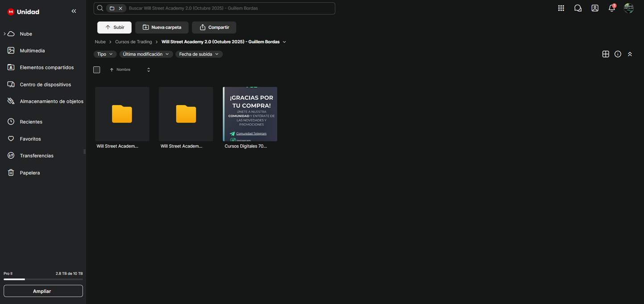Open the Cursos Digitales image thumbnail
This screenshot has width=644, height=304.
pos(250,114)
